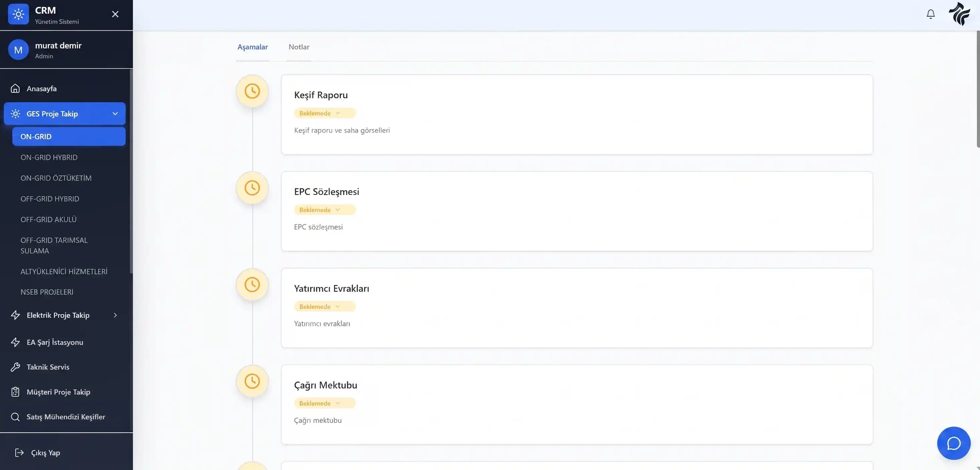Open the notifications bell
Viewport: 980px width, 470px height.
click(x=931, y=14)
